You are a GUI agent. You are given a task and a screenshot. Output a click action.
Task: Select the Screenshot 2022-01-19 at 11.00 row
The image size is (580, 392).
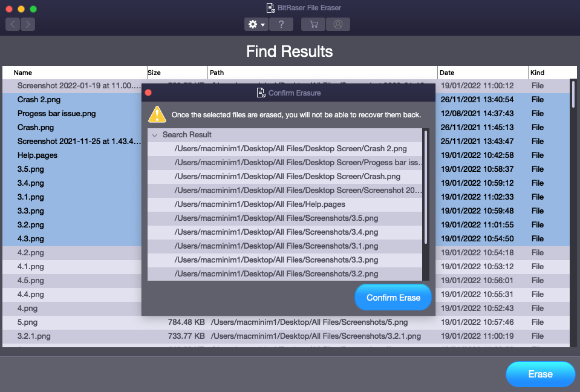click(79, 86)
